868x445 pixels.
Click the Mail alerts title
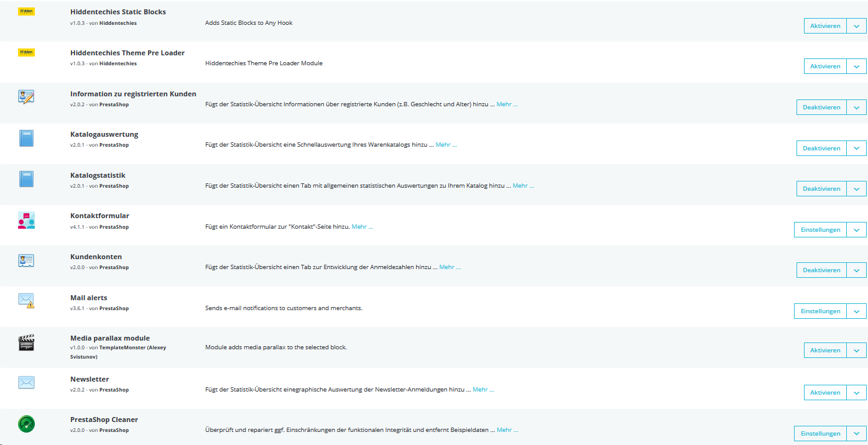coord(89,298)
